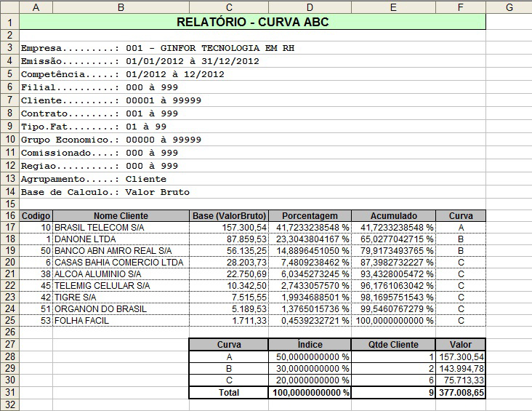This screenshot has width=532, height=411.
Task: Click the Tipo.Fat 01 à 99 line
Action: (94, 127)
